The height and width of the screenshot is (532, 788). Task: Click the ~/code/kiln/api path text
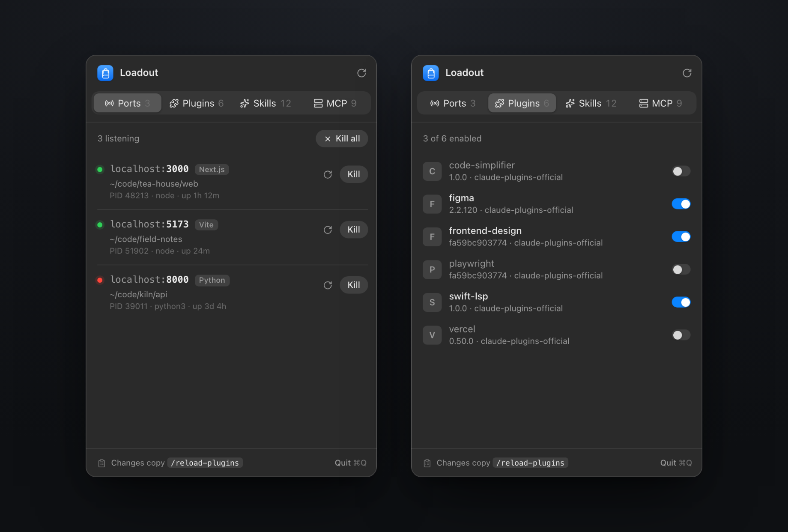pyautogui.click(x=138, y=295)
